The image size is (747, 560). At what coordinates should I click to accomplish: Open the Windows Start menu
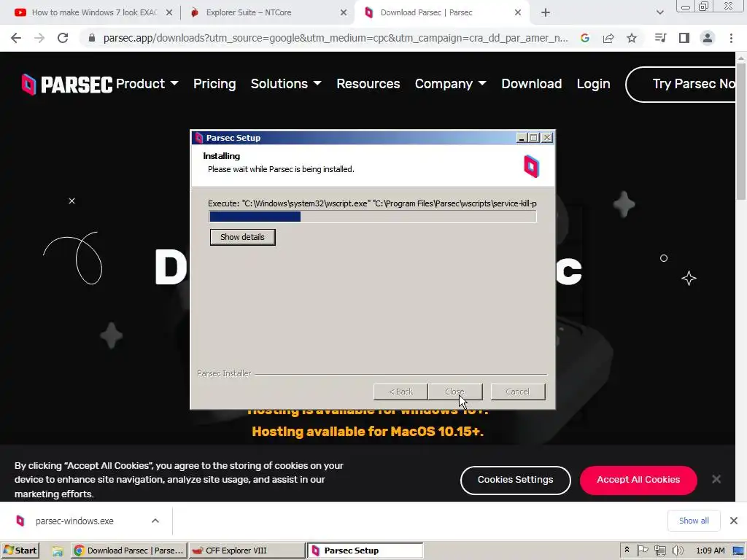(20, 551)
